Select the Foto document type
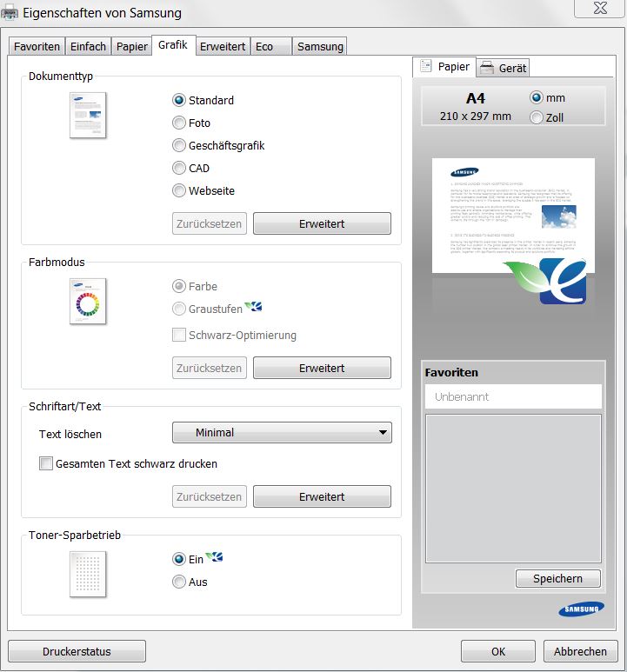This screenshot has height=672, width=627. [191, 123]
